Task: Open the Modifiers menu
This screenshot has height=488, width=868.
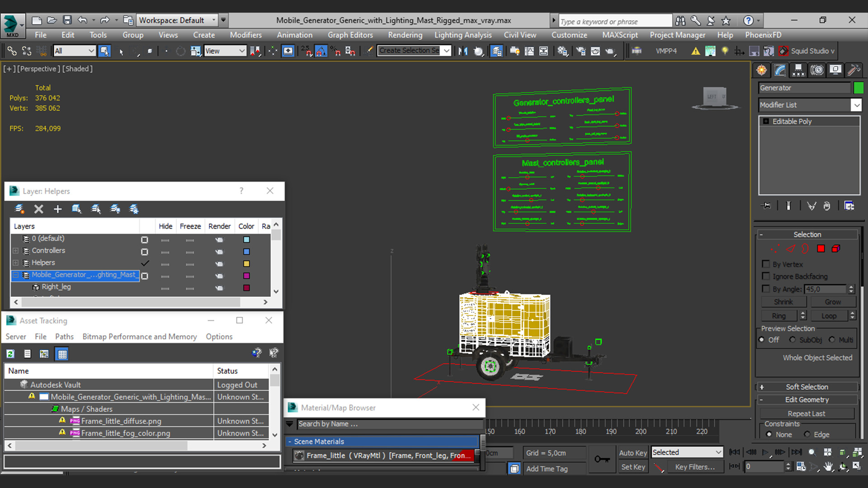Action: 245,35
